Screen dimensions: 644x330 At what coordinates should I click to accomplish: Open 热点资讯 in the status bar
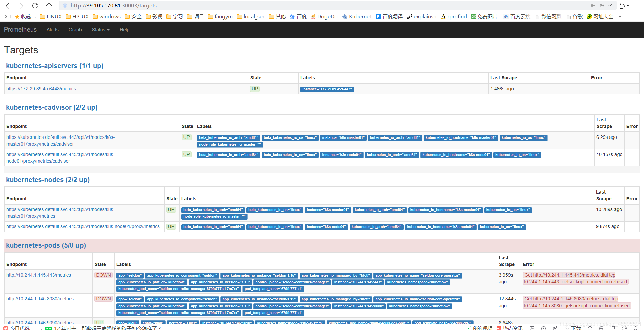pos(510,328)
